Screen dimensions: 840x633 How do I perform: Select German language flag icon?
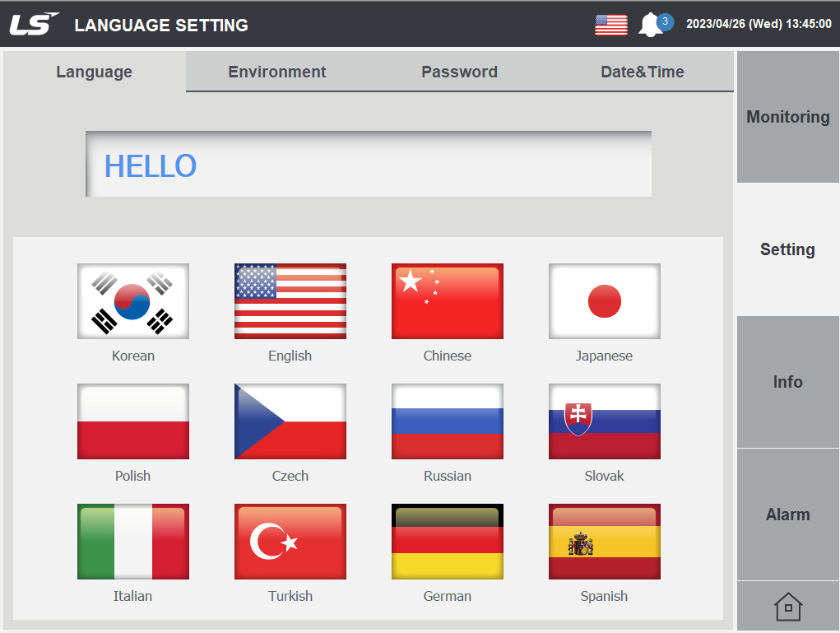tap(447, 541)
